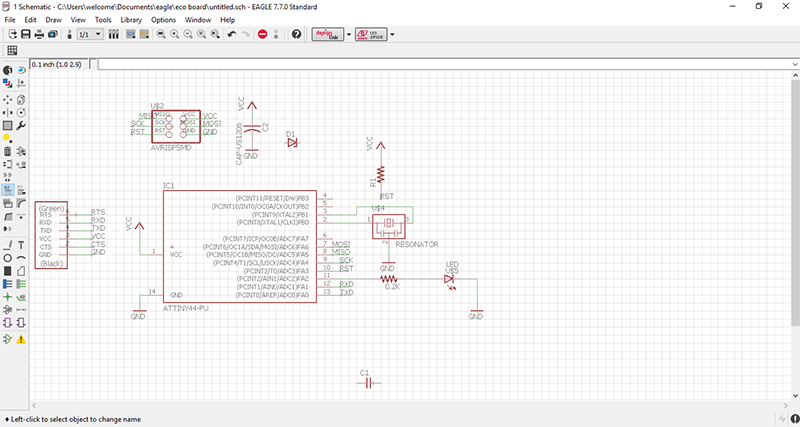
Task: Click the red Stop command icon
Action: [263, 34]
